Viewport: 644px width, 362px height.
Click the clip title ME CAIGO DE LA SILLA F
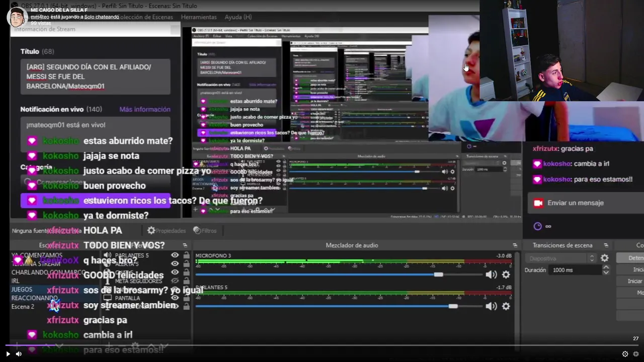point(59,10)
